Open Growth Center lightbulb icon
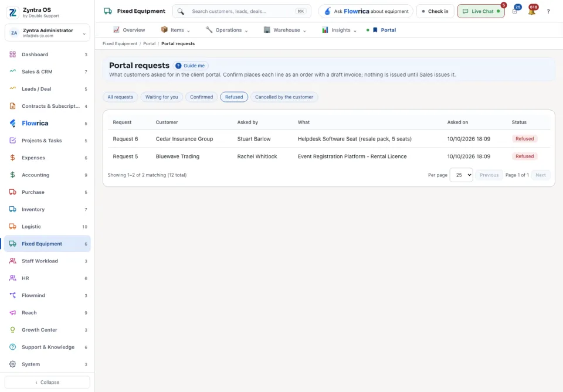Viewport: 563px width, 392px height. point(12,329)
